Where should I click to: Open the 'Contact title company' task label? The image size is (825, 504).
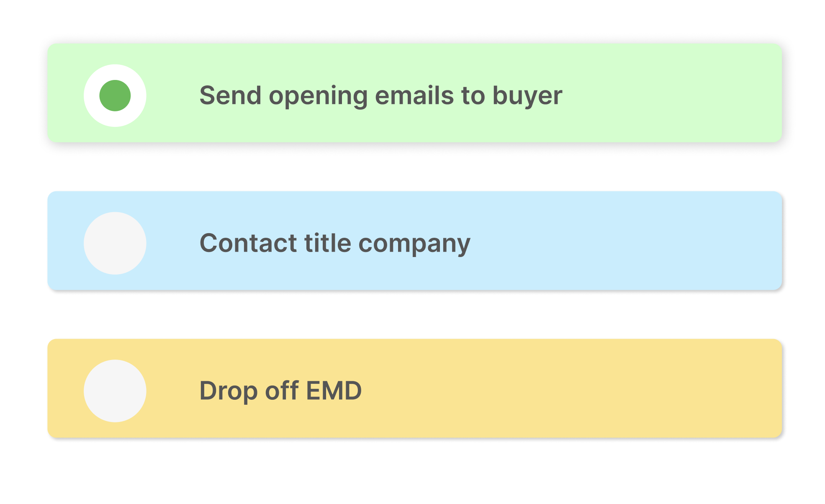point(335,243)
